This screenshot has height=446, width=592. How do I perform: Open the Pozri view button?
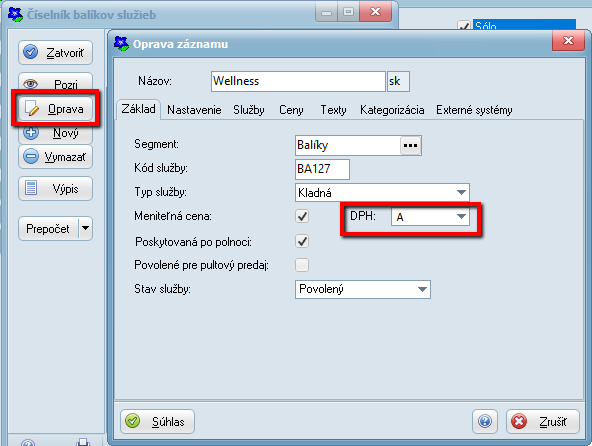pyautogui.click(x=55, y=82)
